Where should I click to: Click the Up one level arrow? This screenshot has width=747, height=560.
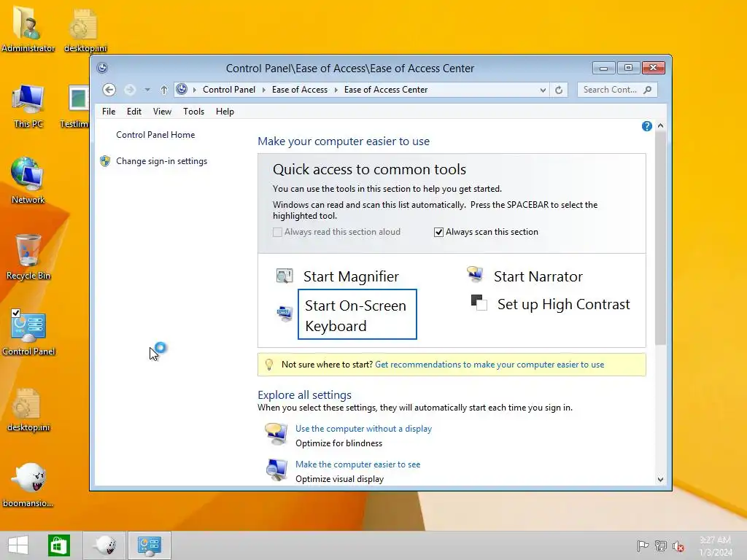[x=164, y=90]
